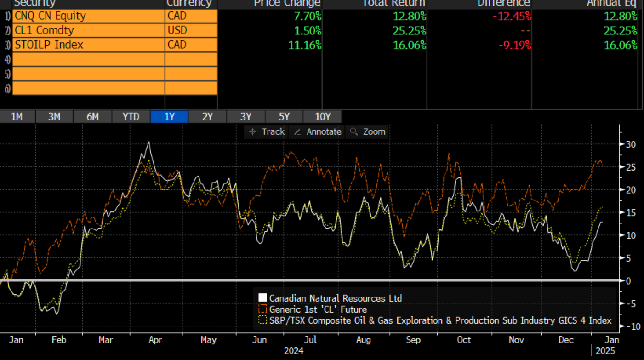The image size is (644, 360).
Task: Choose the 5Y time range tab
Action: 284,117
